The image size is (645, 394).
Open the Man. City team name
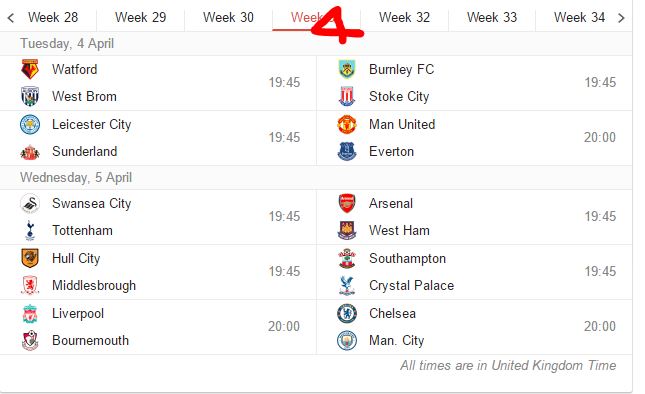tap(397, 341)
